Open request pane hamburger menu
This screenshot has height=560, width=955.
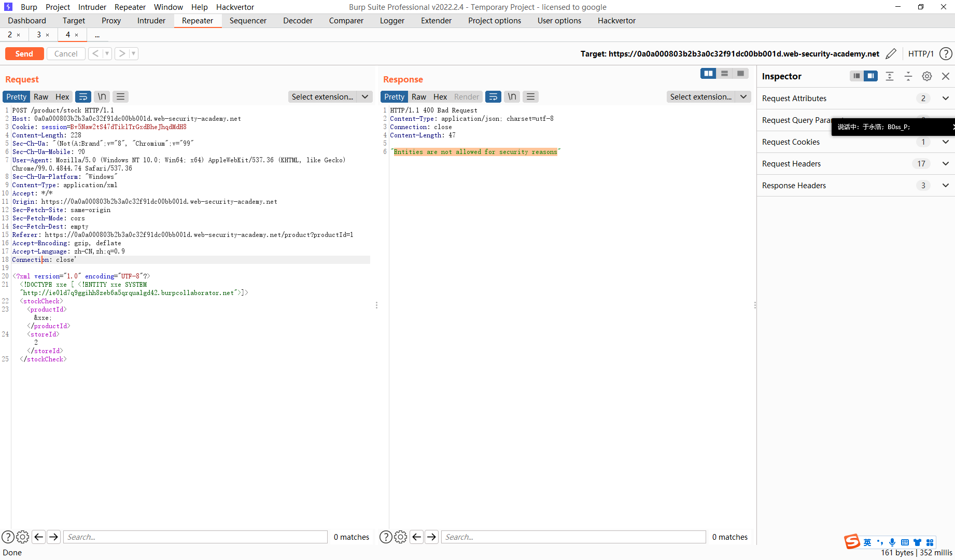(x=121, y=96)
